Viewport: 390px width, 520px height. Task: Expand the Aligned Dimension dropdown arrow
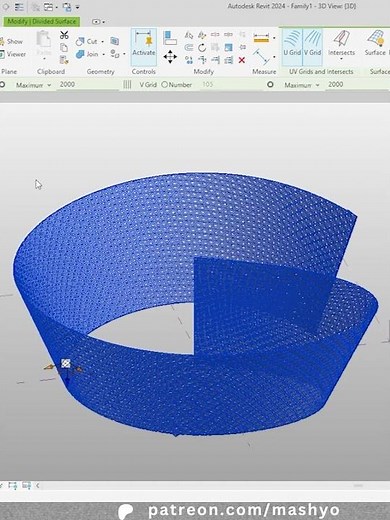point(274,57)
